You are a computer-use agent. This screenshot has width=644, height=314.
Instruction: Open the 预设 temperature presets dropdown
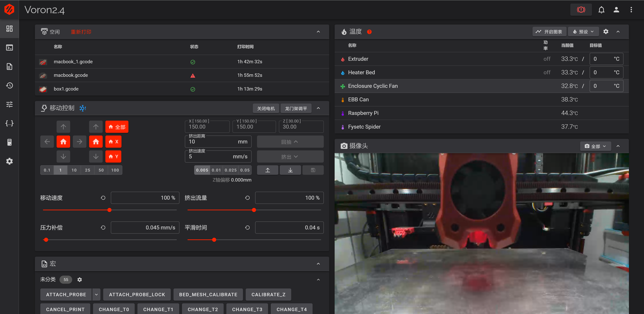pyautogui.click(x=583, y=31)
